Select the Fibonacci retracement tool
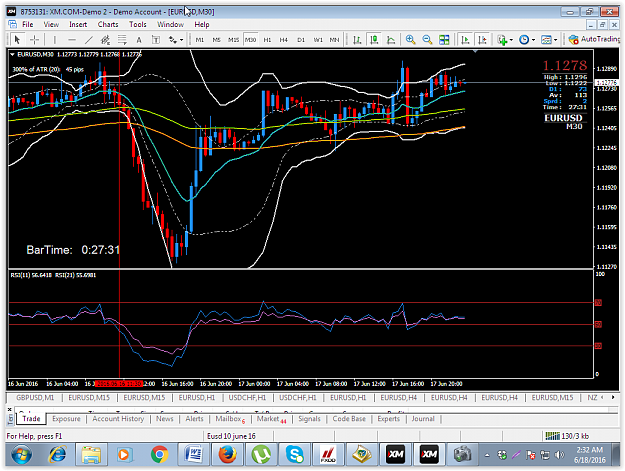 coord(122,39)
